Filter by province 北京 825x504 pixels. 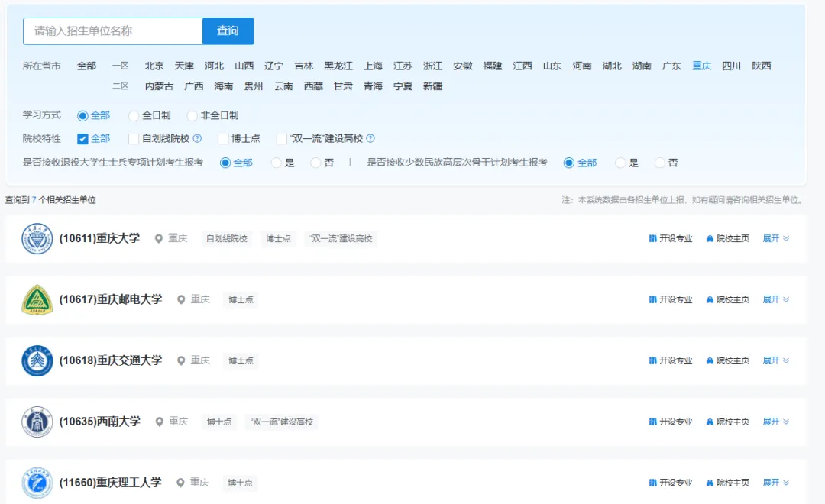tap(154, 66)
